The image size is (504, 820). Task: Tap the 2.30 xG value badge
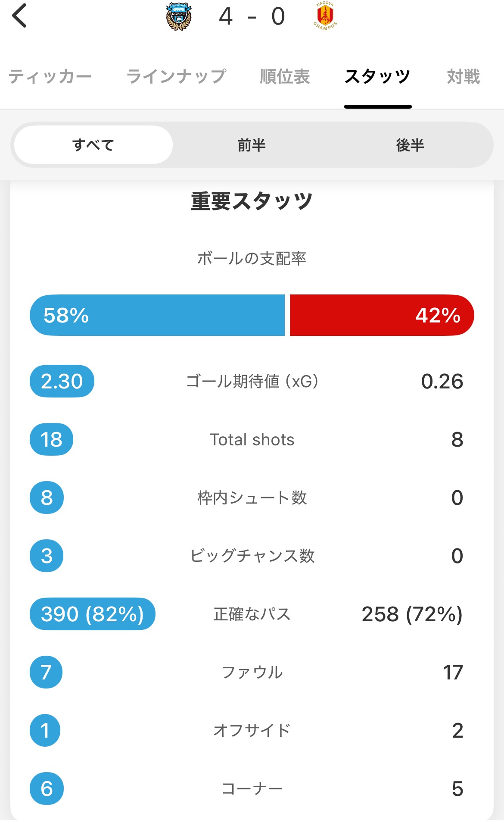click(62, 381)
